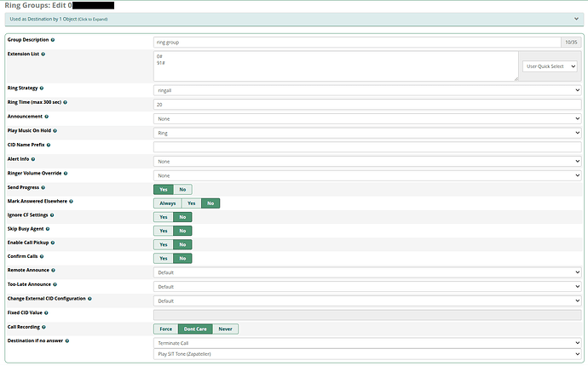Open help icon beside Send Progress

43,188
